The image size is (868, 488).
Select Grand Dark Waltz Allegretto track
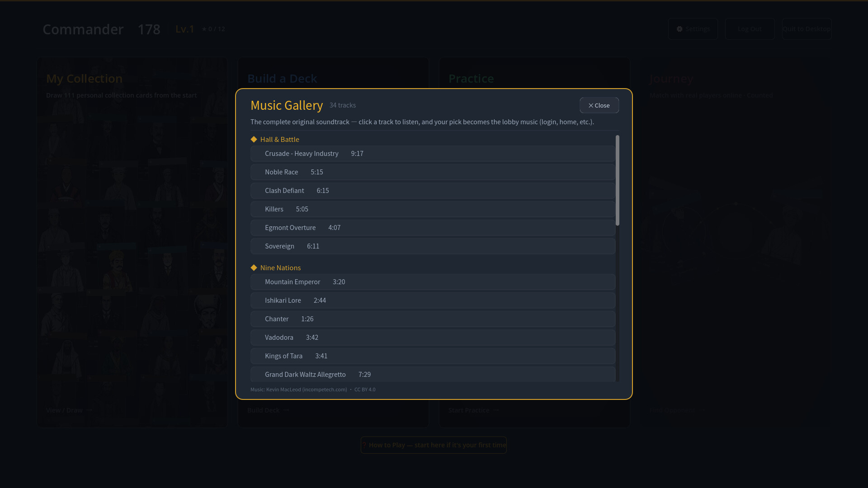[x=433, y=374]
